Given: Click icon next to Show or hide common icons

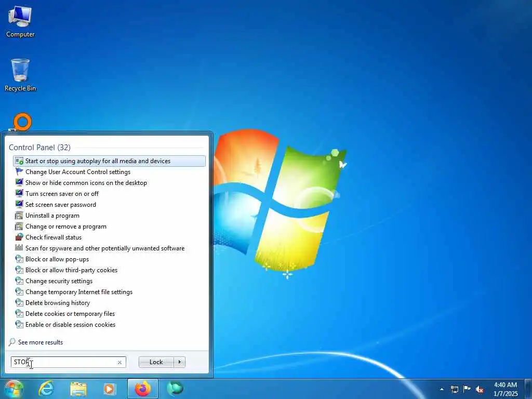Looking at the screenshot, I should point(19,182).
